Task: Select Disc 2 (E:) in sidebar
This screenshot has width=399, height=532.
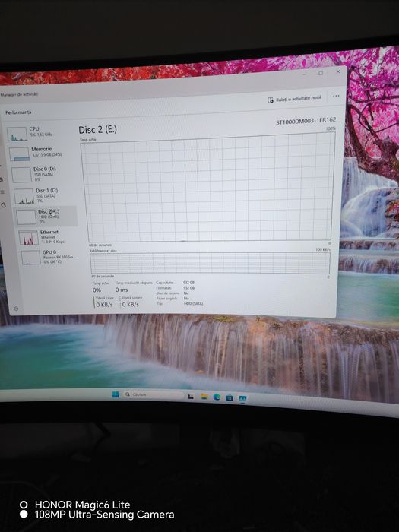Action: [46, 216]
